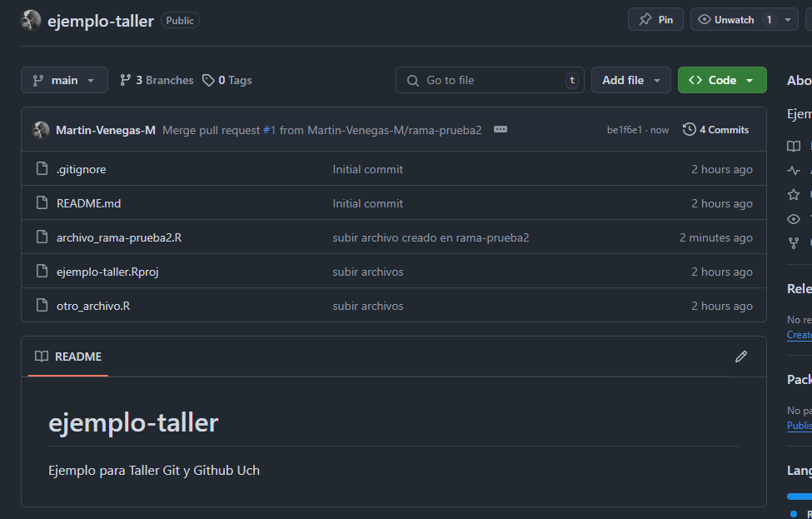Expand commit message details ellipsis button
The width and height of the screenshot is (812, 519).
point(501,129)
